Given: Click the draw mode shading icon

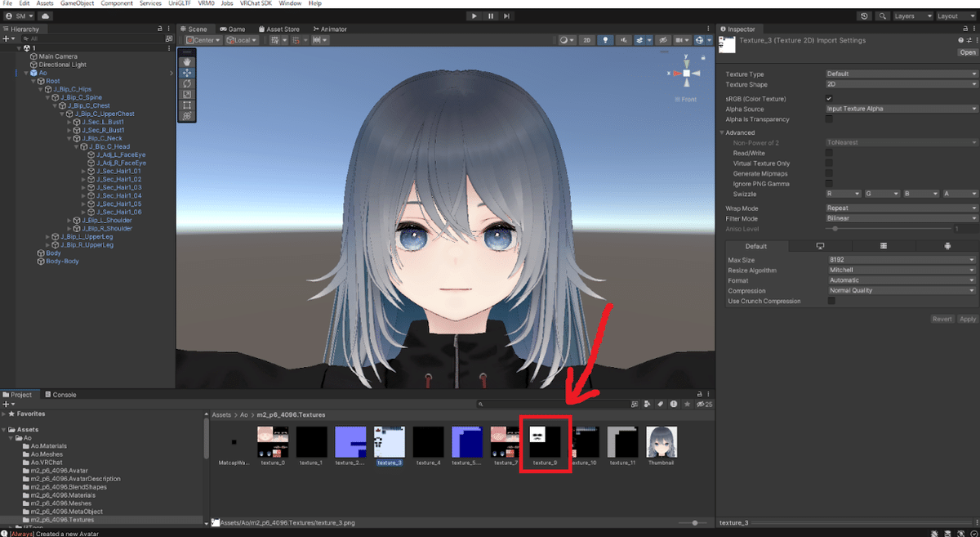Looking at the screenshot, I should [x=566, y=40].
